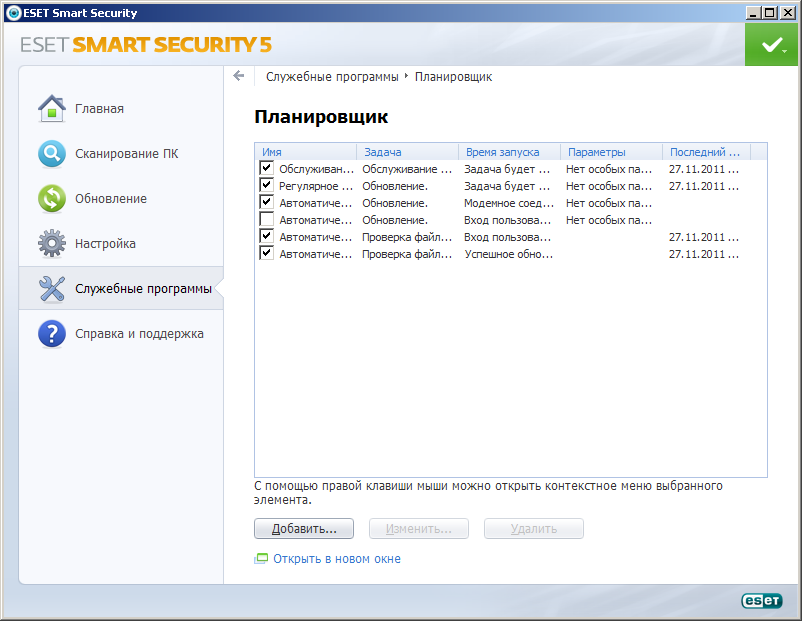Sort tasks by Время запуска column

tap(508, 152)
